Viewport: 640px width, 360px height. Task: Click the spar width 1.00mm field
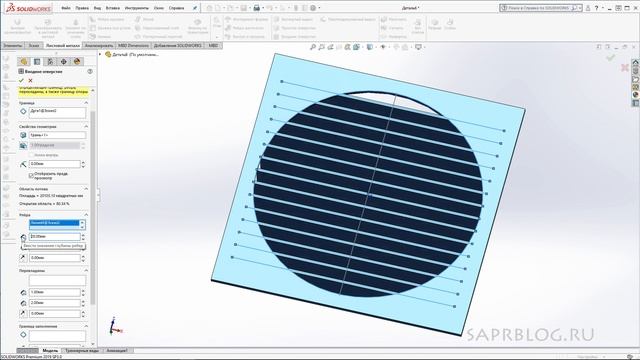coord(55,292)
